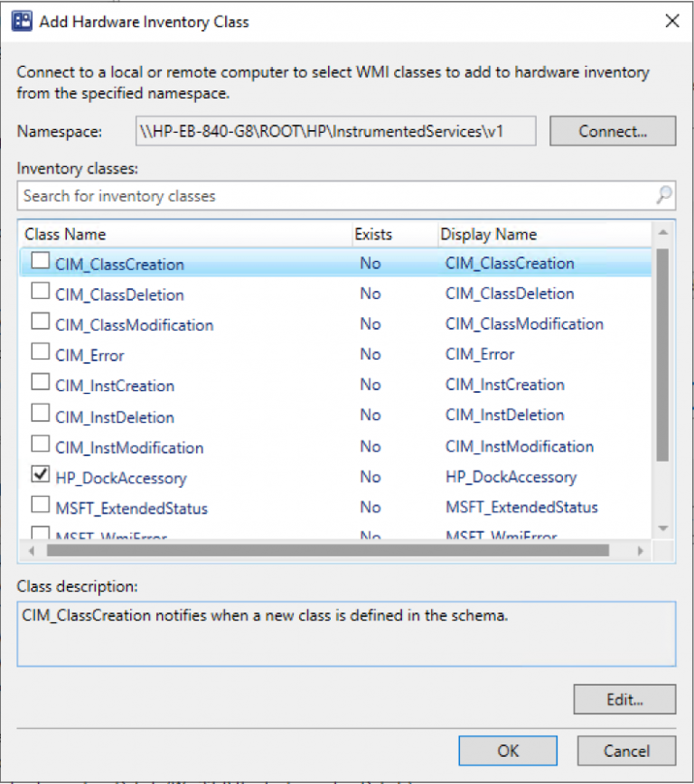Click the search magnifier icon

(x=664, y=196)
